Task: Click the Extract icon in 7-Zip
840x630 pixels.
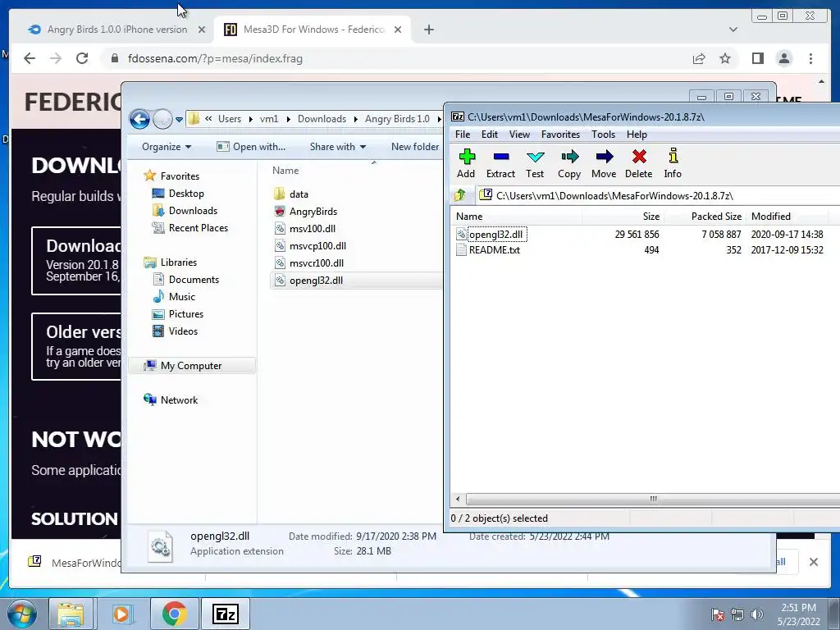Action: pos(500,163)
